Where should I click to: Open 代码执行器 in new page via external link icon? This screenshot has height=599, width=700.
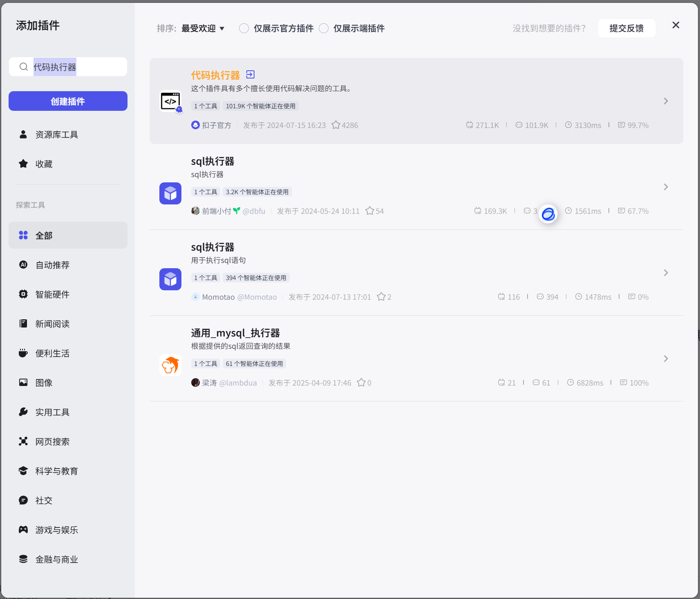click(250, 74)
